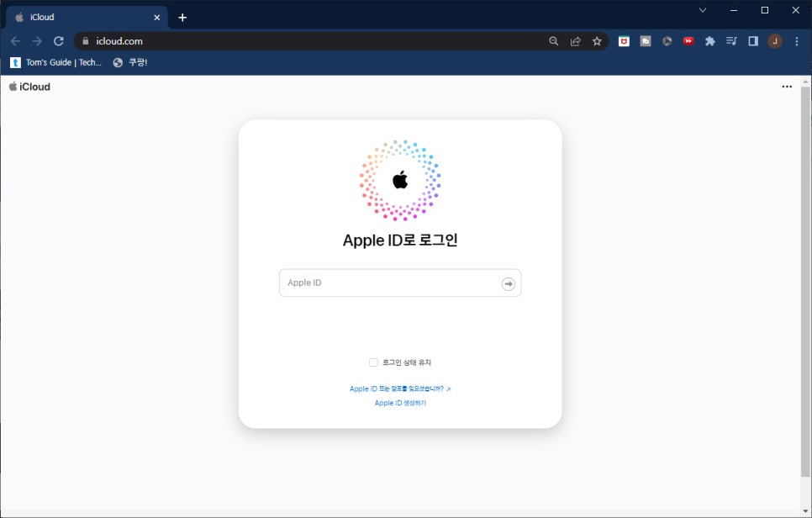Viewport: 812px width, 518px height.
Task: Open the gray play-button extension icon
Action: 667,41
